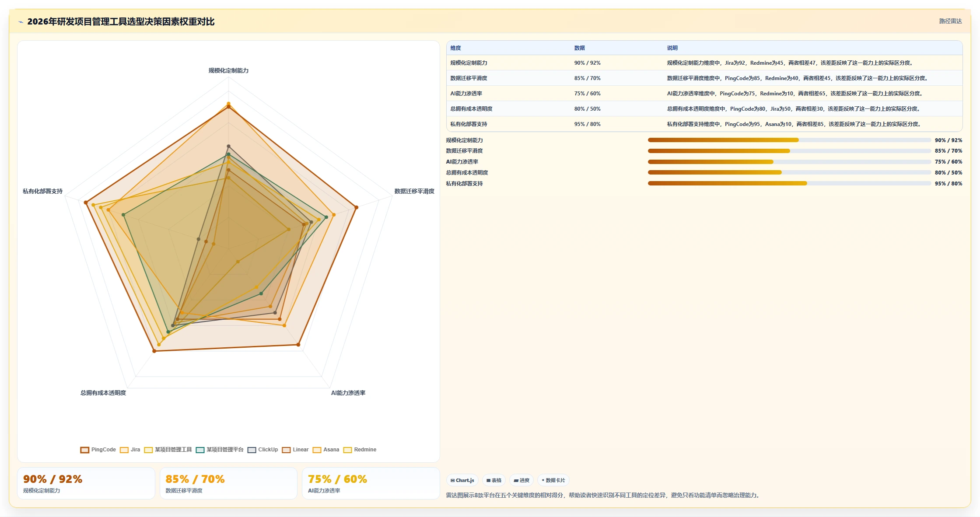Click PingCode point on 数据迁移平滑度 axis
The width and height of the screenshot is (980, 517).
point(356,207)
